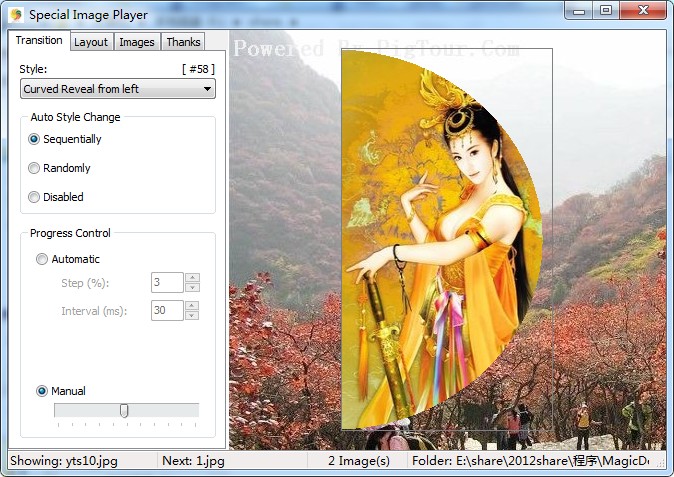
Task: Click 'Showing: yts10.jpg' in status bar
Action: 64,461
